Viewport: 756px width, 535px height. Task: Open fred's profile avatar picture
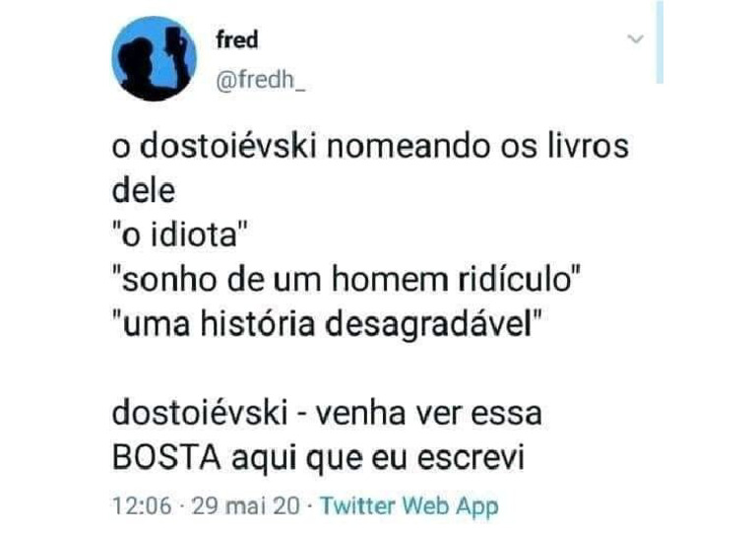pos(155,58)
